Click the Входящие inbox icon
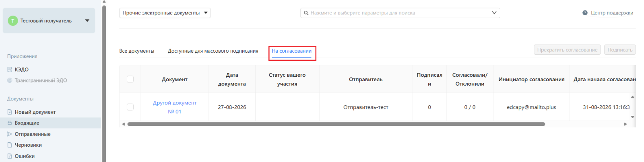The image size is (644, 162). [x=10, y=123]
